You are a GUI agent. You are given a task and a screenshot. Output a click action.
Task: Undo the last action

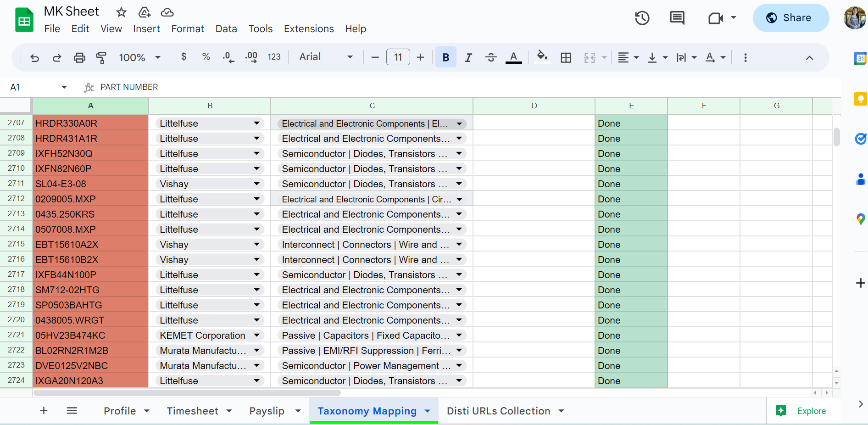pos(34,57)
